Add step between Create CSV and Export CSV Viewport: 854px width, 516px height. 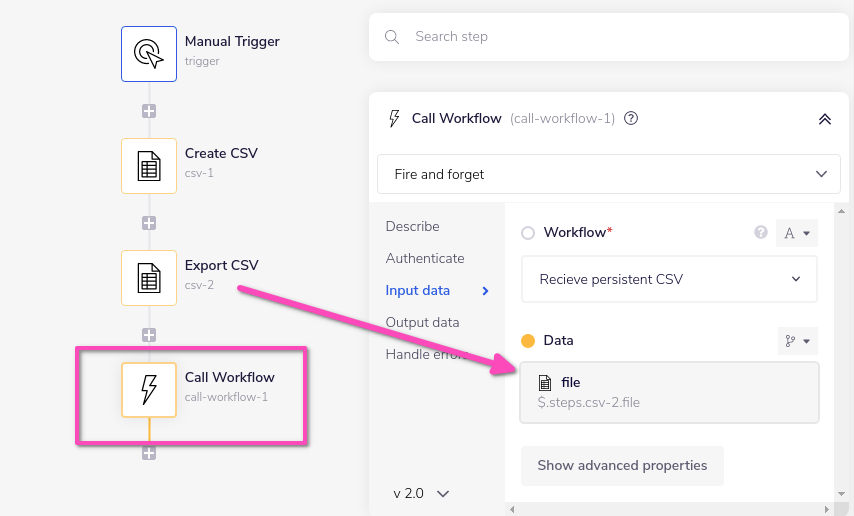tap(149, 223)
